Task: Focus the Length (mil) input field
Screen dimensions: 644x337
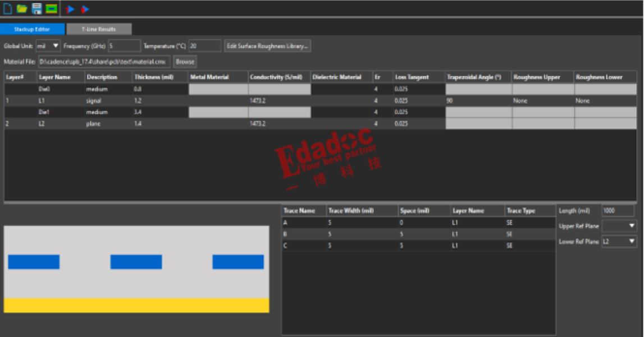Action: point(618,211)
